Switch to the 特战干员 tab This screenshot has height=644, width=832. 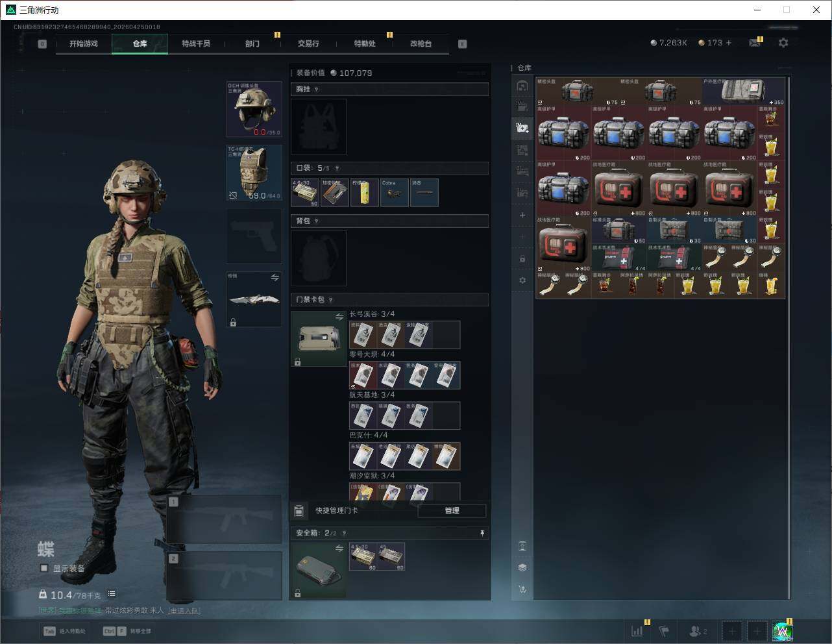pos(196,43)
